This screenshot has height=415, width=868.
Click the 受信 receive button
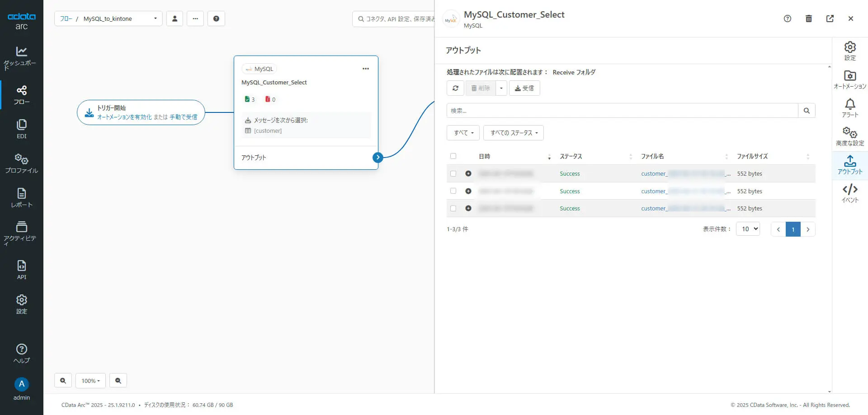pyautogui.click(x=524, y=88)
